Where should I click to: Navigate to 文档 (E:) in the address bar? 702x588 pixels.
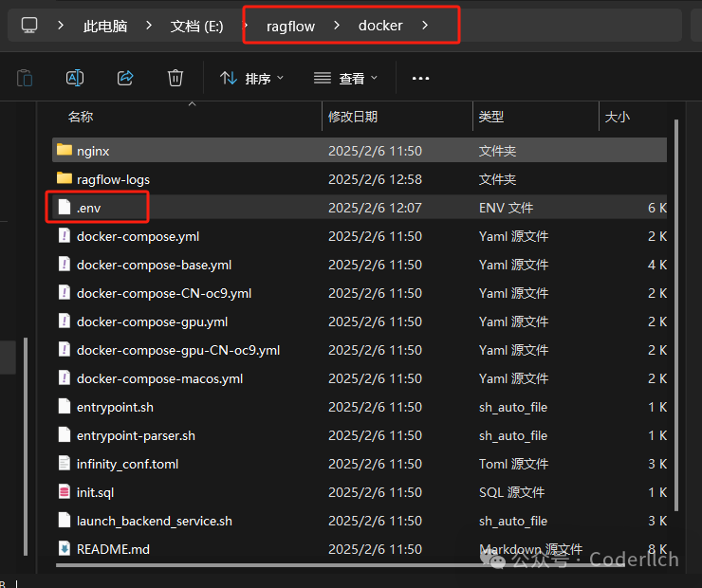197,26
